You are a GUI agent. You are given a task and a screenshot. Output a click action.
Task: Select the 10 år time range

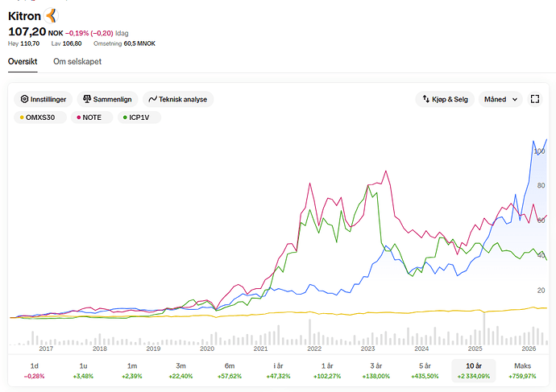click(x=473, y=370)
